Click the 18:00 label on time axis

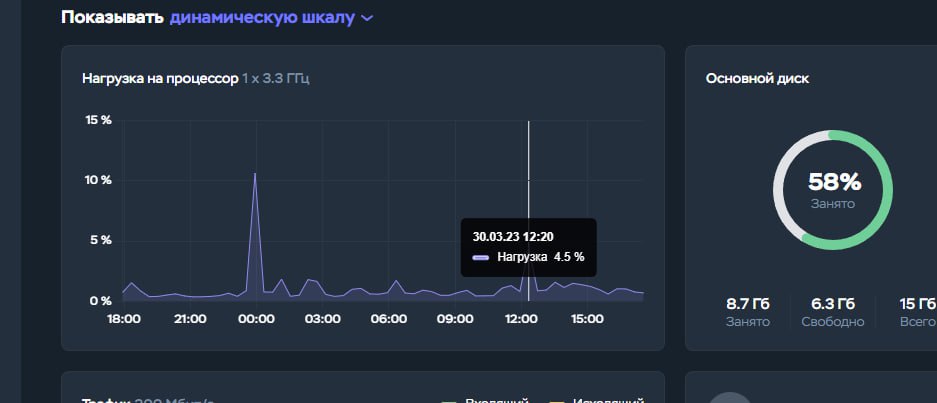tap(124, 319)
